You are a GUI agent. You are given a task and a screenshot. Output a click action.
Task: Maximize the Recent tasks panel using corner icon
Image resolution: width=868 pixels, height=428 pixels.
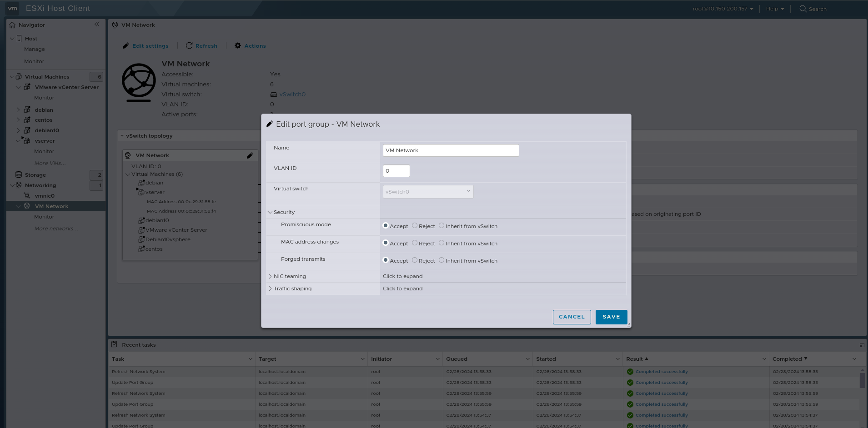click(x=862, y=345)
